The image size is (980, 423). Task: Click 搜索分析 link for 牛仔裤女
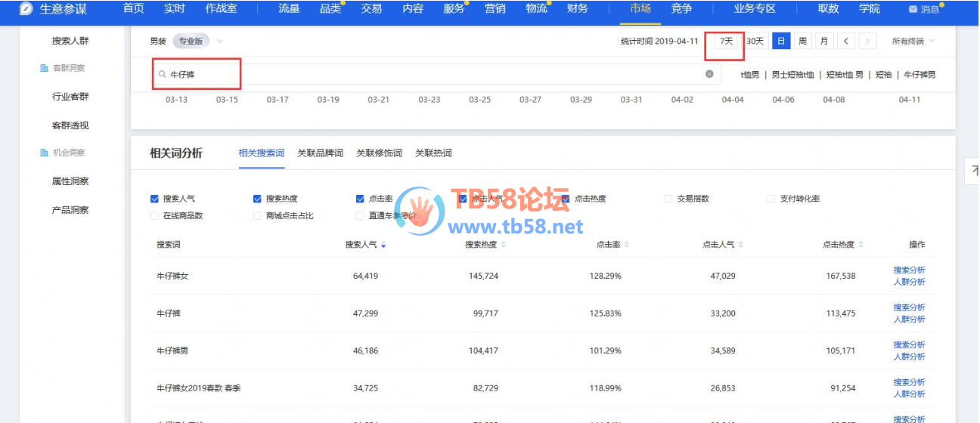(x=909, y=270)
